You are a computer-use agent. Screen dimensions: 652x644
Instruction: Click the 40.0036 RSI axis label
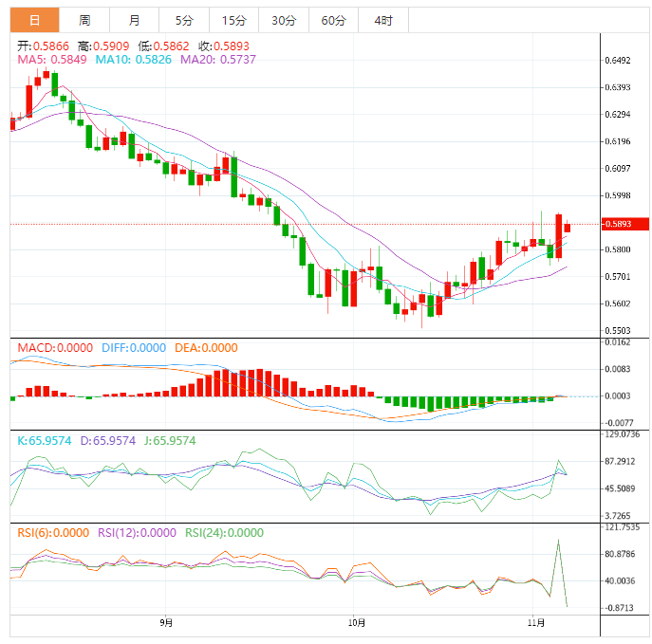click(x=620, y=580)
